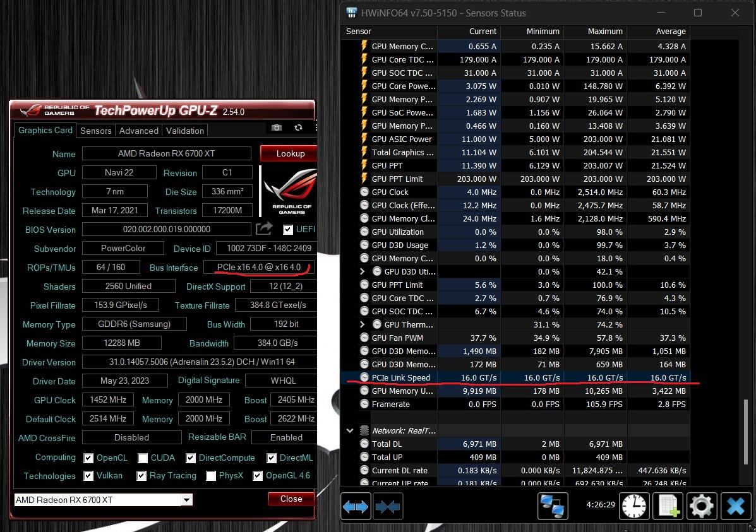Collapse the Network: RealT... section
Screen dimensions: 756x532
click(350, 430)
